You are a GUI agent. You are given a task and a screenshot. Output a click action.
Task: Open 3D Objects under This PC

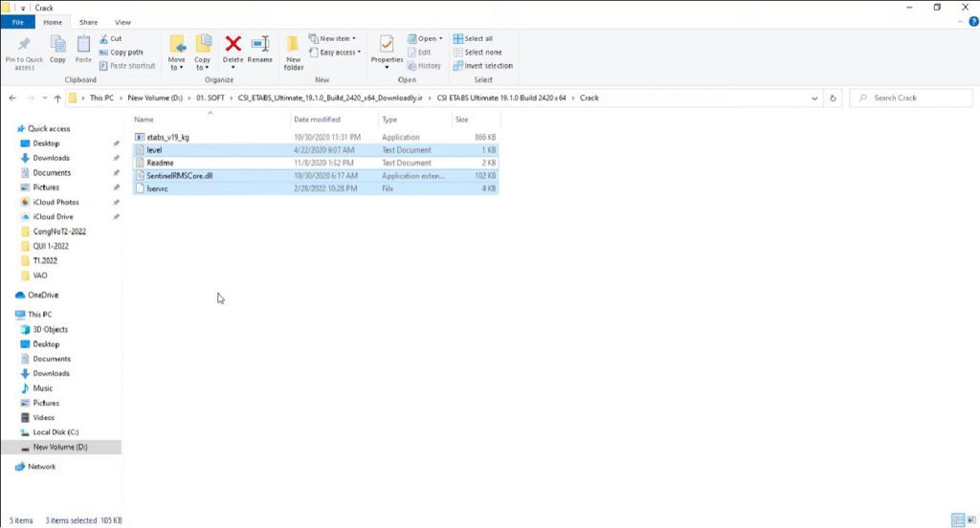point(50,329)
